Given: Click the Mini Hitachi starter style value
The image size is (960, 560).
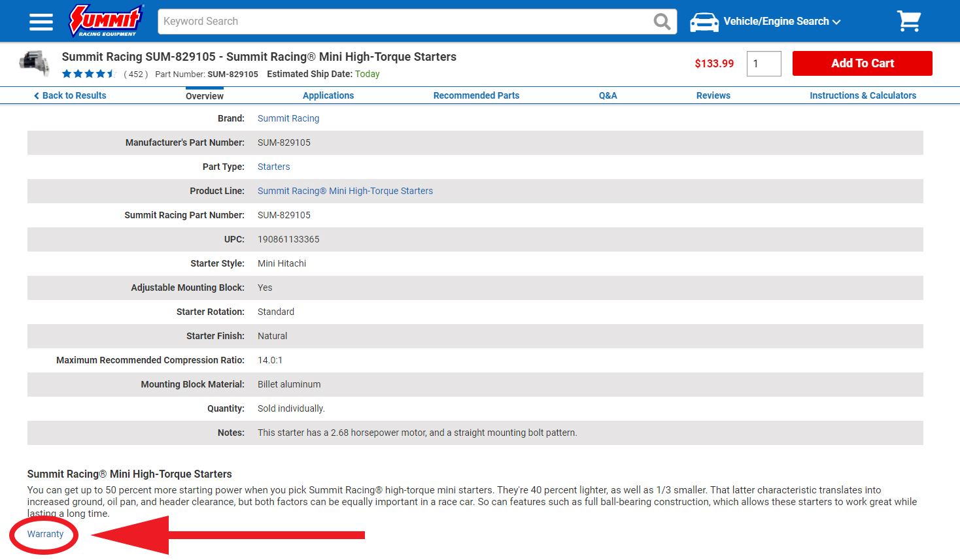Looking at the screenshot, I should (x=282, y=263).
